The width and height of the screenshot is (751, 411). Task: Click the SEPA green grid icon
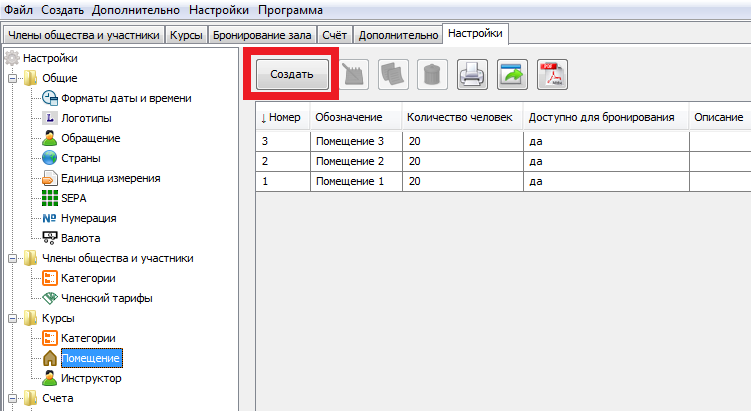pyautogui.click(x=50, y=198)
